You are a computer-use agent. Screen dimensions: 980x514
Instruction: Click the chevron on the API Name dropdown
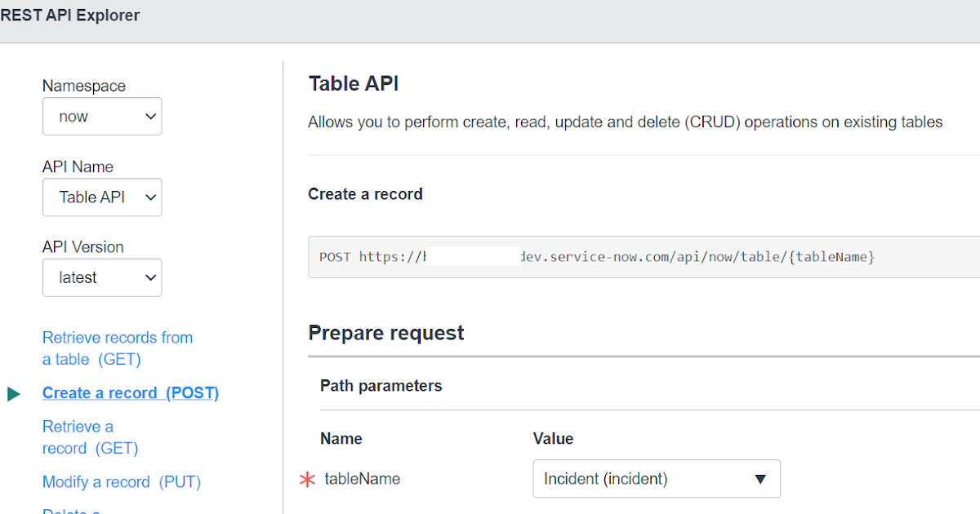pyautogui.click(x=150, y=197)
